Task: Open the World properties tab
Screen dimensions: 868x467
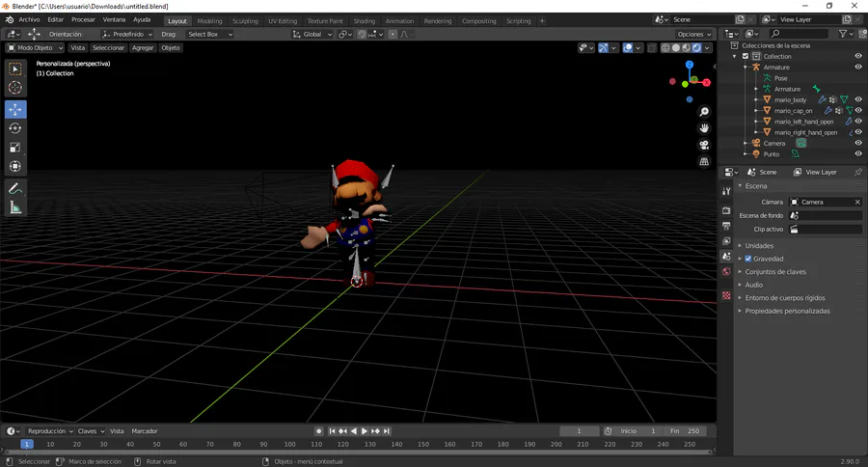Action: click(726, 271)
